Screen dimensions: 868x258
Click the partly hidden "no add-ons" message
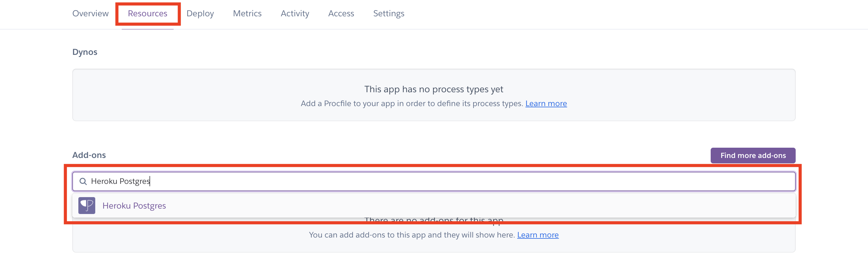click(x=434, y=221)
